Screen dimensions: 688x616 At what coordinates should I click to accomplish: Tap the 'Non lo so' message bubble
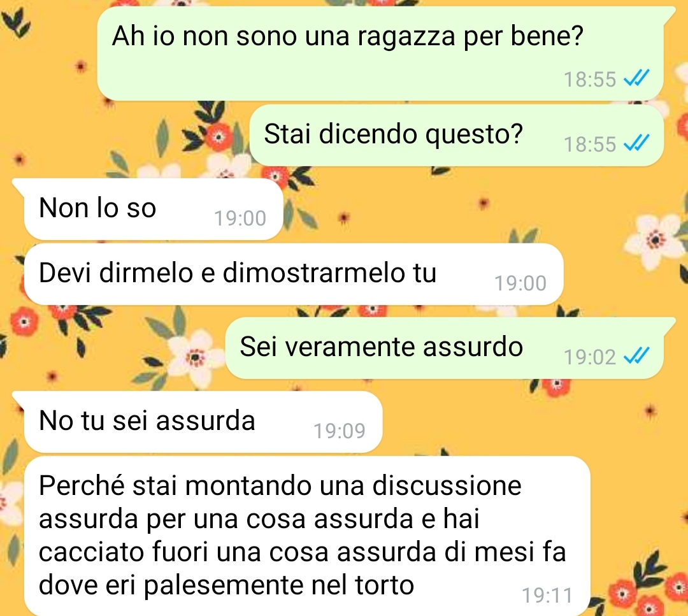coord(153,209)
